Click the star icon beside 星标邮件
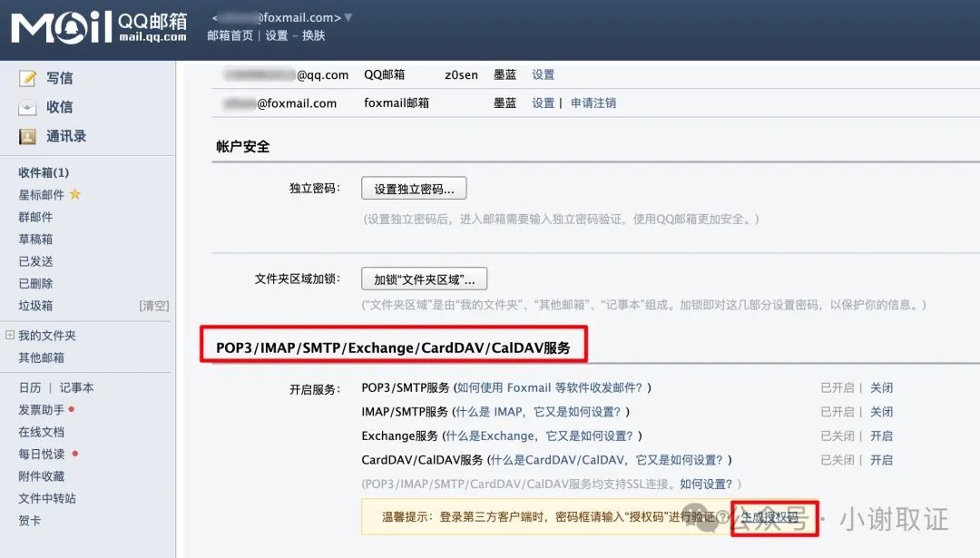Screen dimensions: 980x558 tap(75, 194)
